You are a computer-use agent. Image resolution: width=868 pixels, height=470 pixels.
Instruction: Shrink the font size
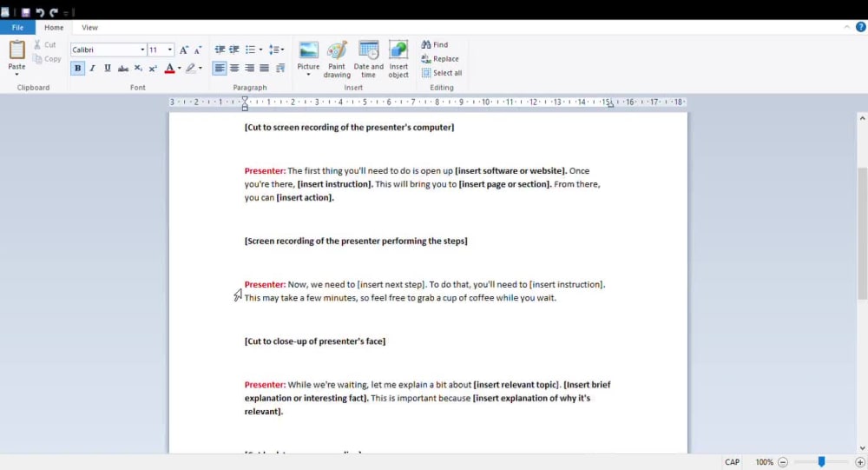[198, 50]
